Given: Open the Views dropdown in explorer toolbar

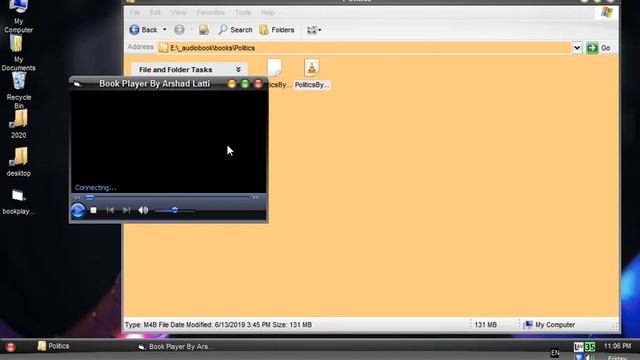Looking at the screenshot, I should coord(314,30).
